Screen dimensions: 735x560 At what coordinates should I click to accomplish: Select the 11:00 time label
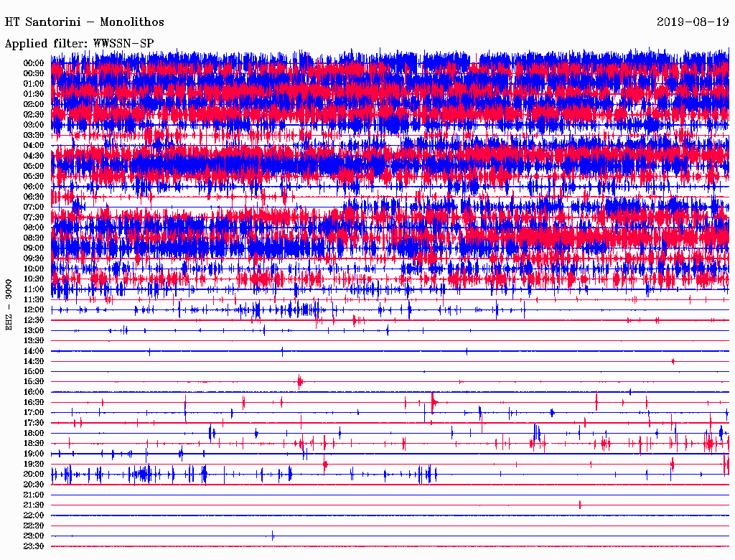(x=34, y=289)
